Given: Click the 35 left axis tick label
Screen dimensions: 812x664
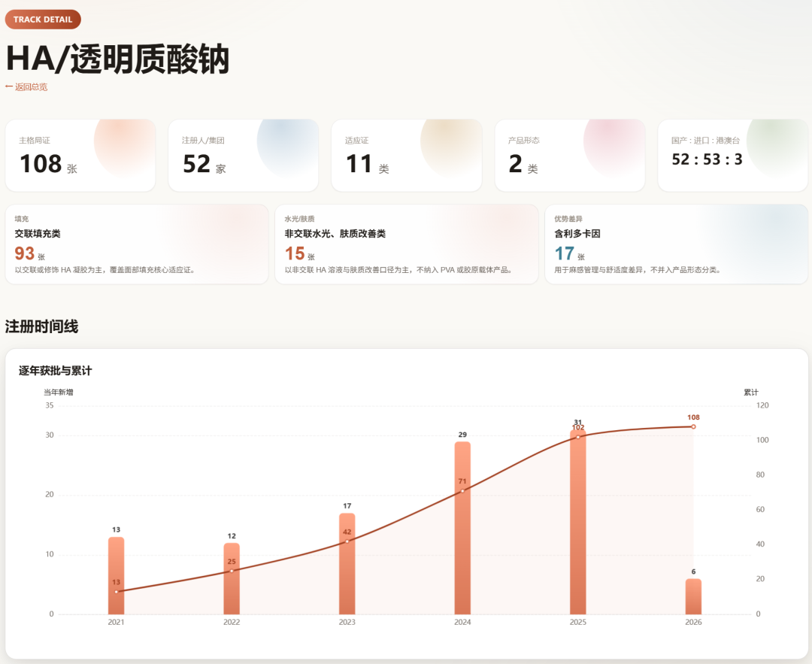Looking at the screenshot, I should [49, 405].
